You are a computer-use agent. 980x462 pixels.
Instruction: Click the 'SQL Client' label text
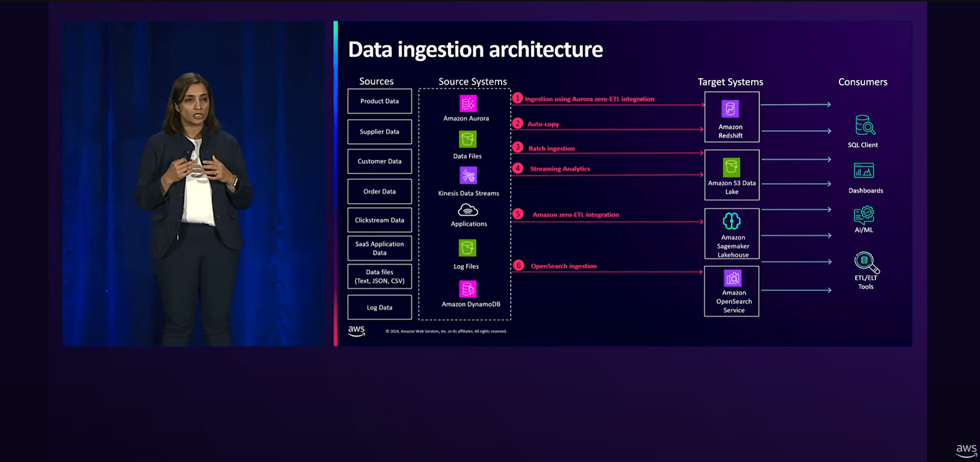tap(863, 145)
